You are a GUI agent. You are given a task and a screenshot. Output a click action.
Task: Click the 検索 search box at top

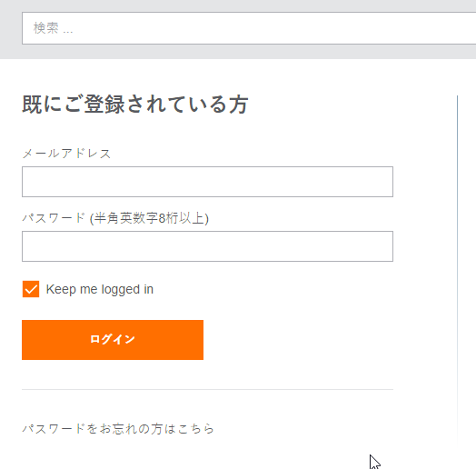click(249, 28)
